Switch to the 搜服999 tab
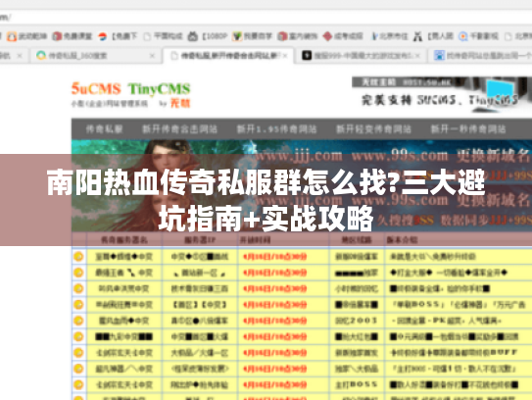 click(361, 55)
